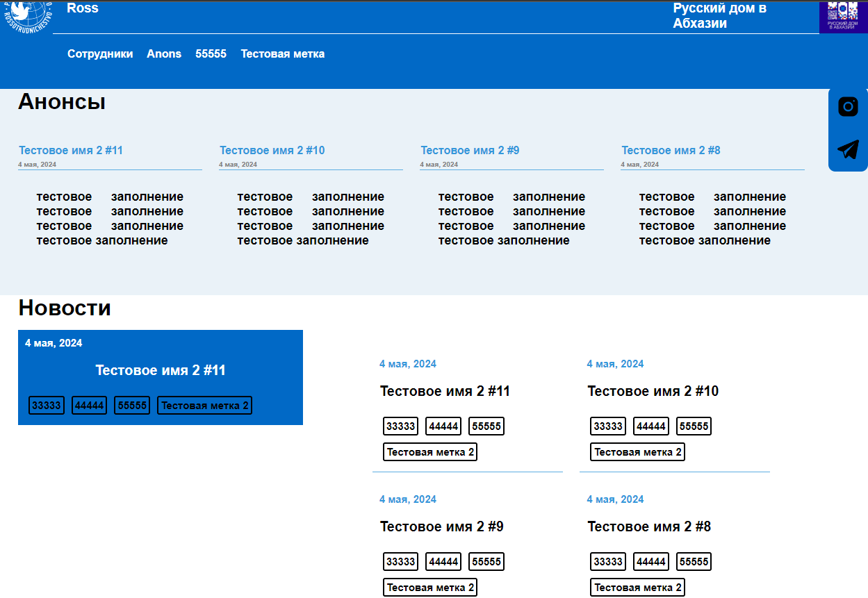Screen dimensions: 868x598
Task: Select Тестовая метка 2 tag in blue card
Action: 204,406
